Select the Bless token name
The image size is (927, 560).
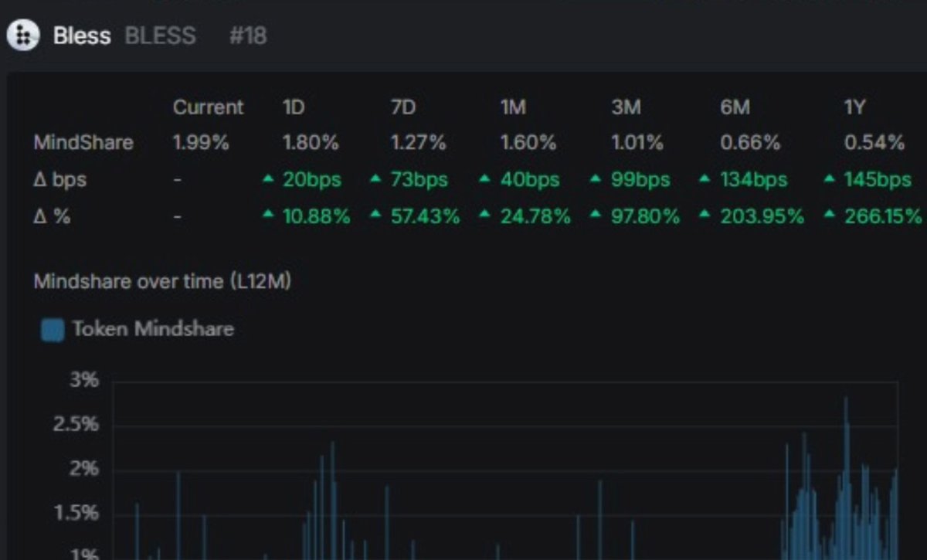(x=82, y=36)
